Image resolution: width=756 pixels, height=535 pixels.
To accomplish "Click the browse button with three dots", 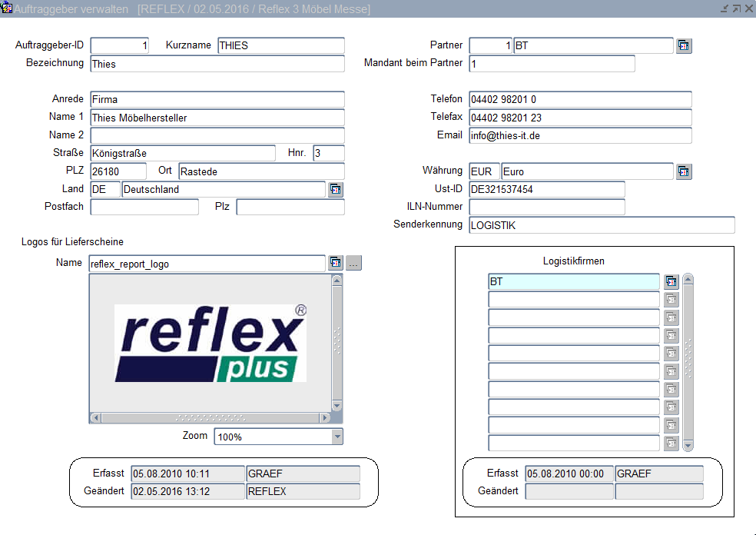I will click(x=353, y=263).
